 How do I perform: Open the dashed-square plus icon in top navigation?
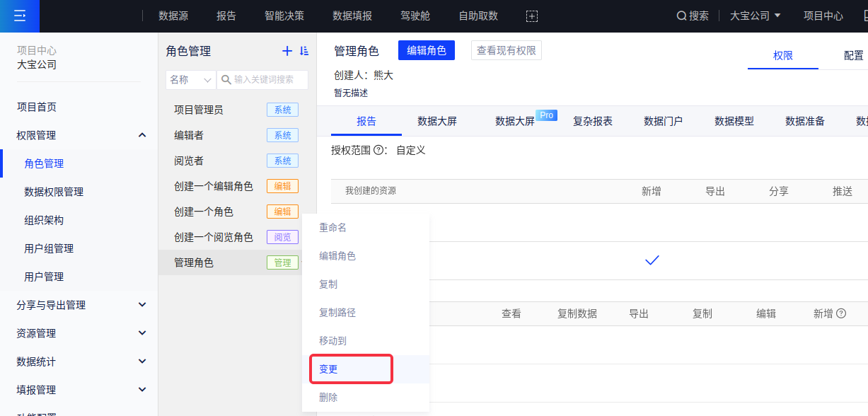[532, 16]
